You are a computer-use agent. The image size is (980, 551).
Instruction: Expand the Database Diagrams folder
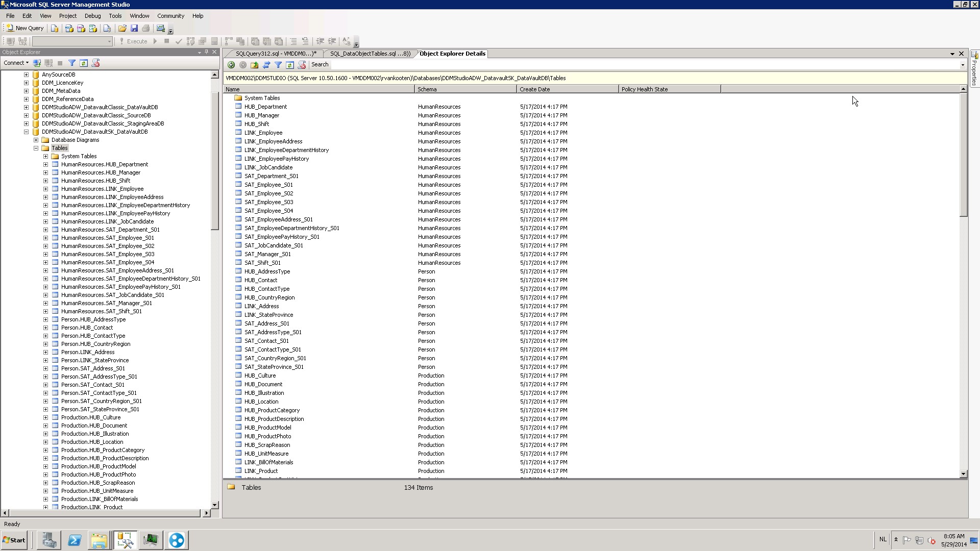36,140
